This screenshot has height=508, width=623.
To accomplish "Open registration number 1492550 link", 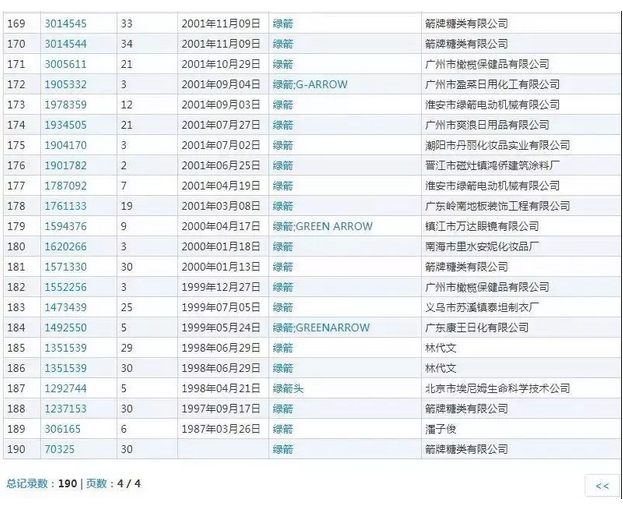I will [x=66, y=327].
